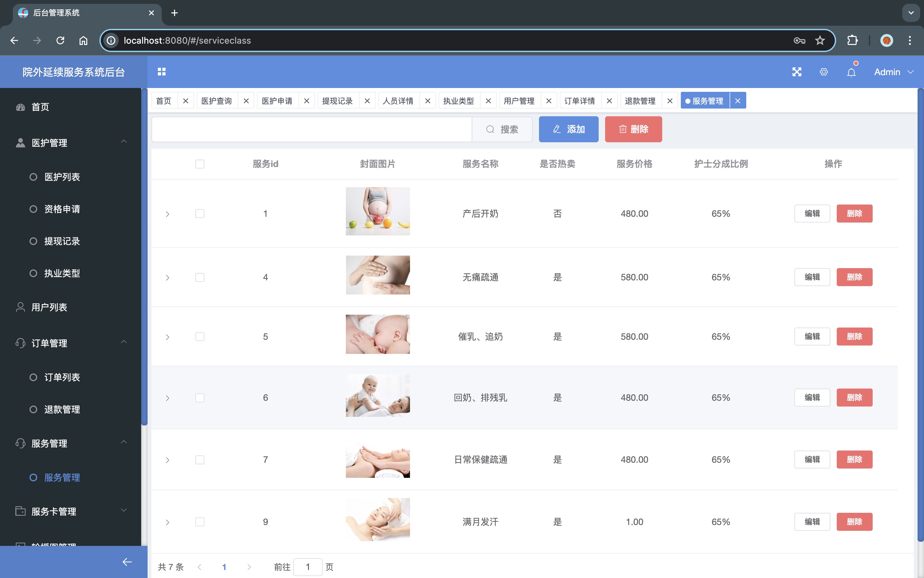Open the theme settings gear icon
This screenshot has height=578, width=924.
[824, 72]
